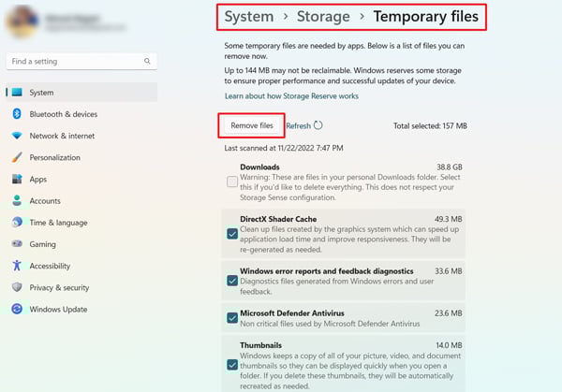Screen dimensions: 562x392
Task: Click the Personalization paintbrush icon
Action: click(x=17, y=157)
